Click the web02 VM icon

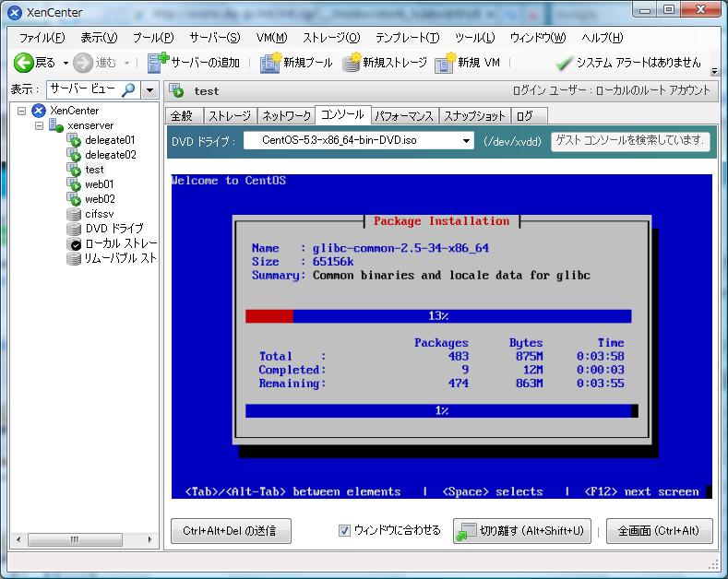[74, 199]
